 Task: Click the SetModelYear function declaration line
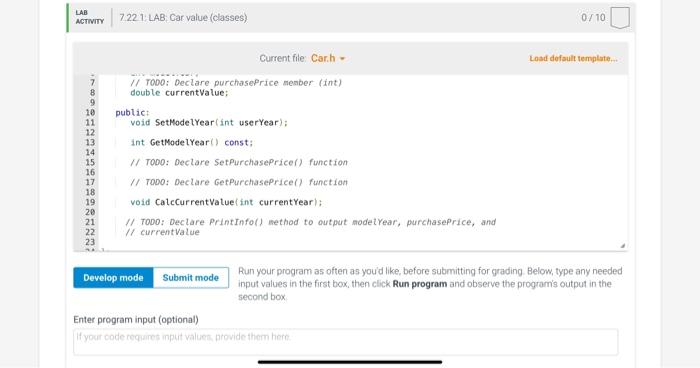(x=209, y=122)
